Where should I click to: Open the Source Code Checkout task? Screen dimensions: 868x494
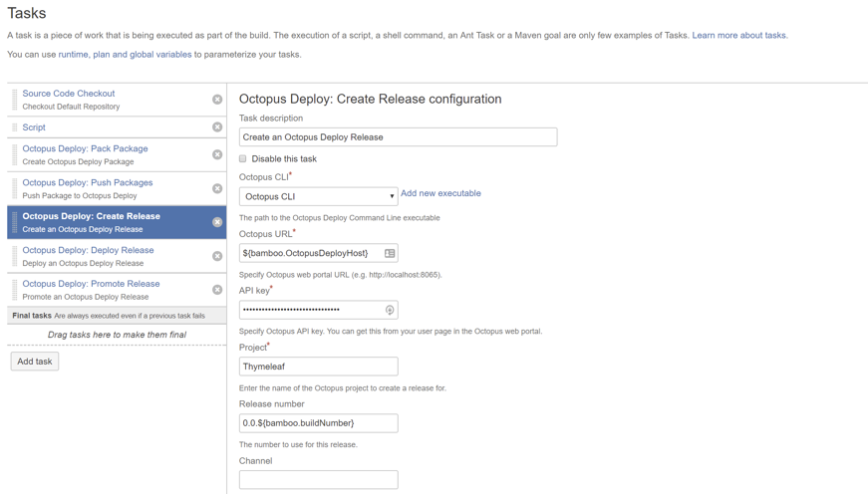pyautogui.click(x=69, y=94)
